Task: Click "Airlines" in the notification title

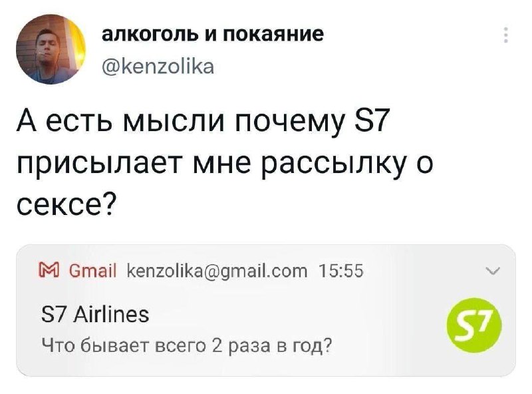Action: (111, 314)
